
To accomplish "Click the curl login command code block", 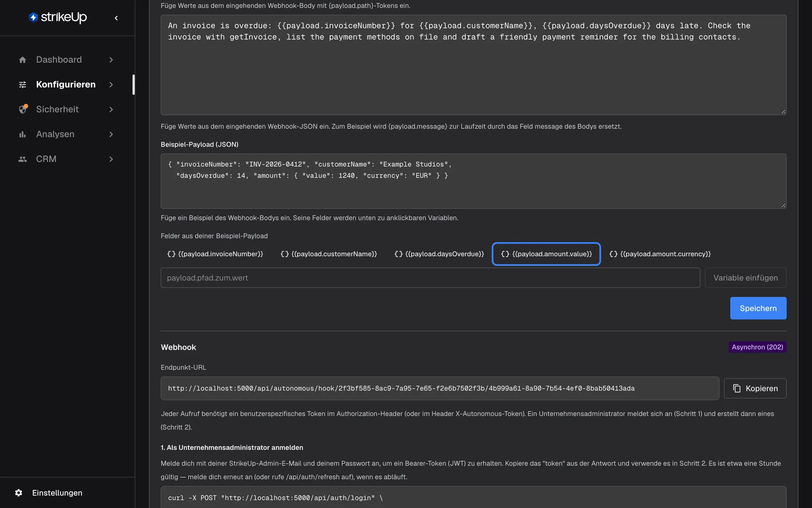I will (474, 497).
